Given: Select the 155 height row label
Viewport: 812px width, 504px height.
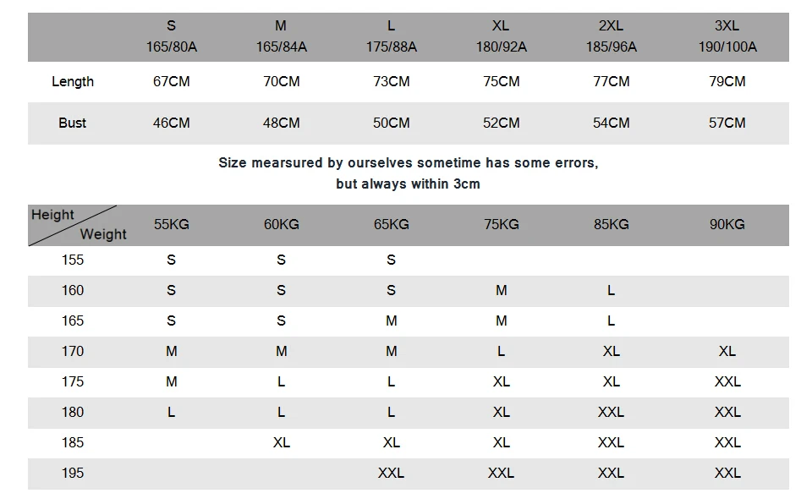Looking at the screenshot, I should click(73, 260).
